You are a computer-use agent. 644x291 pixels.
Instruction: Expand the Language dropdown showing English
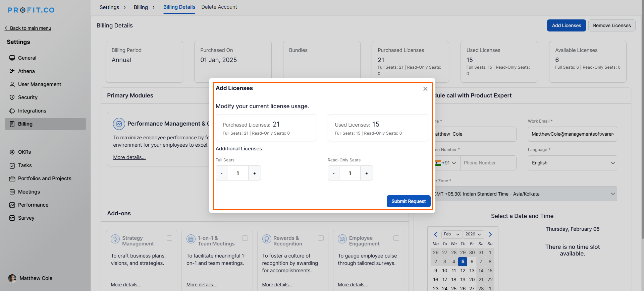coord(572,163)
